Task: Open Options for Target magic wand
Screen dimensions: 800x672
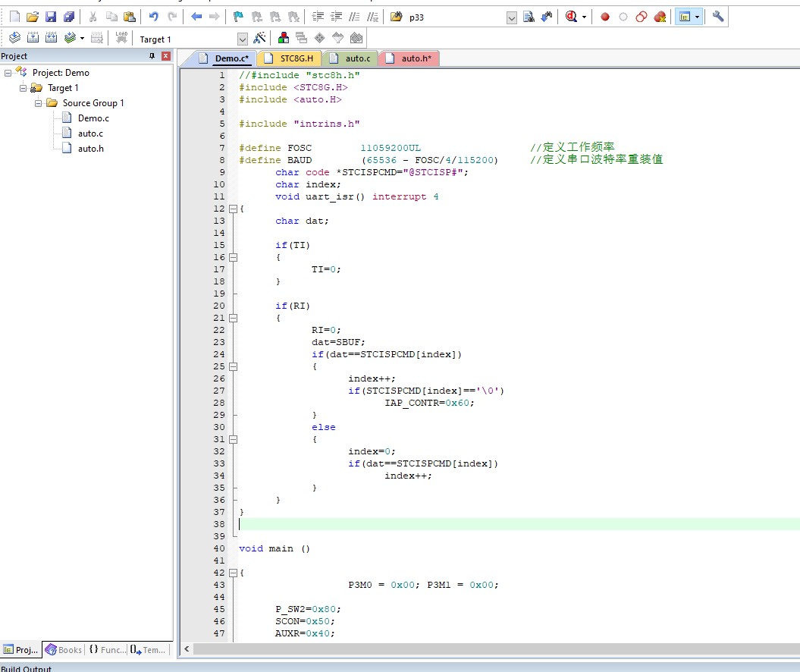Action: coord(259,37)
